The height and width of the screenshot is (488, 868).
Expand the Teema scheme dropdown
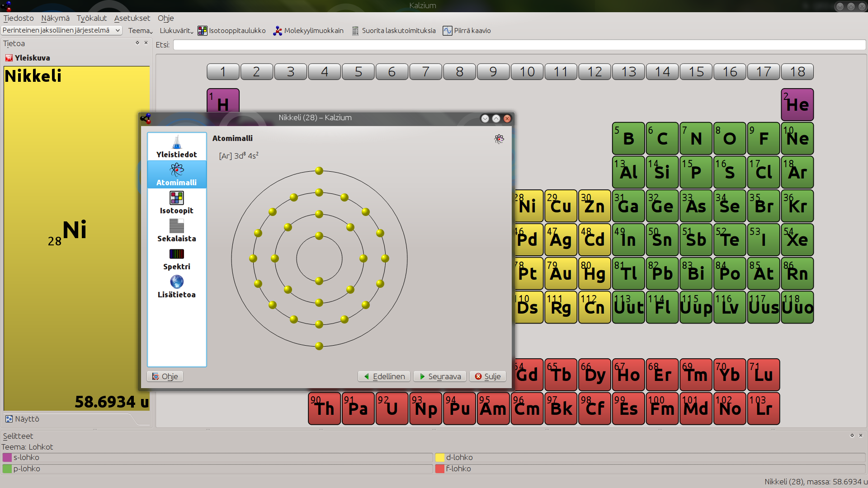(x=140, y=31)
